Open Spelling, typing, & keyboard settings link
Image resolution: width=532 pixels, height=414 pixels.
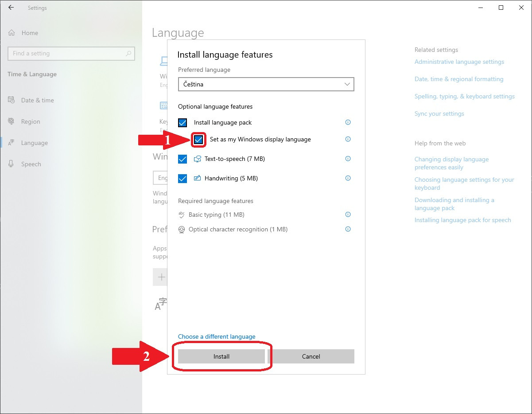[x=465, y=96]
